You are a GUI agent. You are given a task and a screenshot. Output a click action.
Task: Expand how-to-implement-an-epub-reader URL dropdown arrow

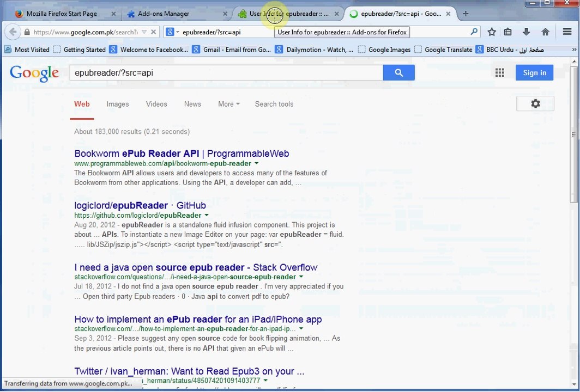(x=301, y=329)
